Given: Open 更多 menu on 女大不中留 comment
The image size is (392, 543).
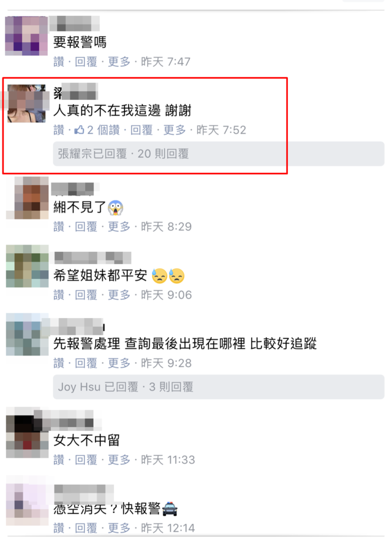Looking at the screenshot, I should [x=119, y=460].
